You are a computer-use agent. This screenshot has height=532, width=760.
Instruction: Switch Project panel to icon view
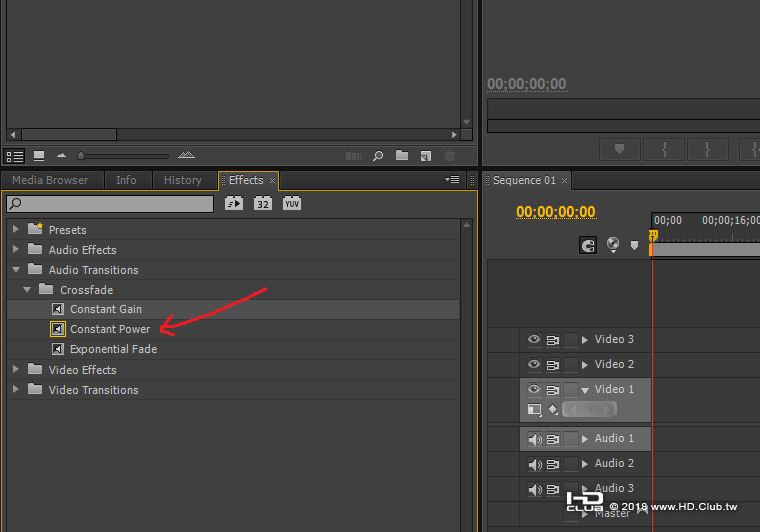(39, 156)
